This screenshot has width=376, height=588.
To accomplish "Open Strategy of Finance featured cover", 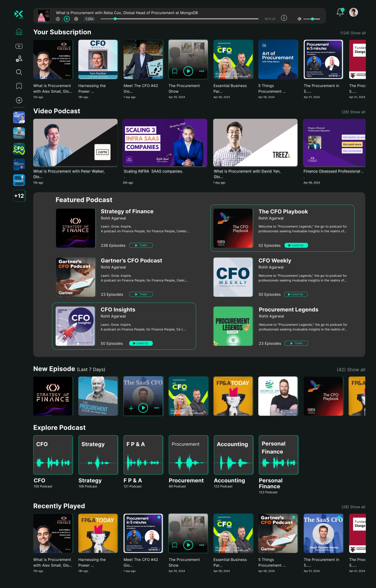I will [x=75, y=228].
